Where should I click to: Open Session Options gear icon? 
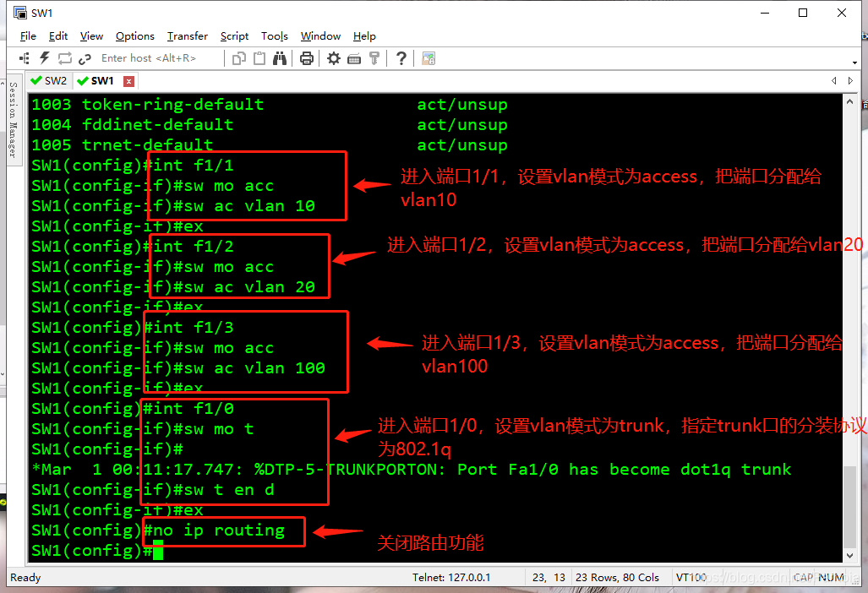333,58
